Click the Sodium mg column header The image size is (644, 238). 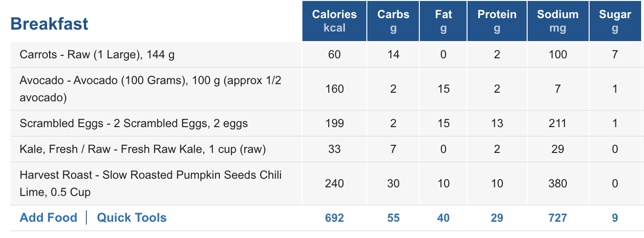[x=558, y=21]
